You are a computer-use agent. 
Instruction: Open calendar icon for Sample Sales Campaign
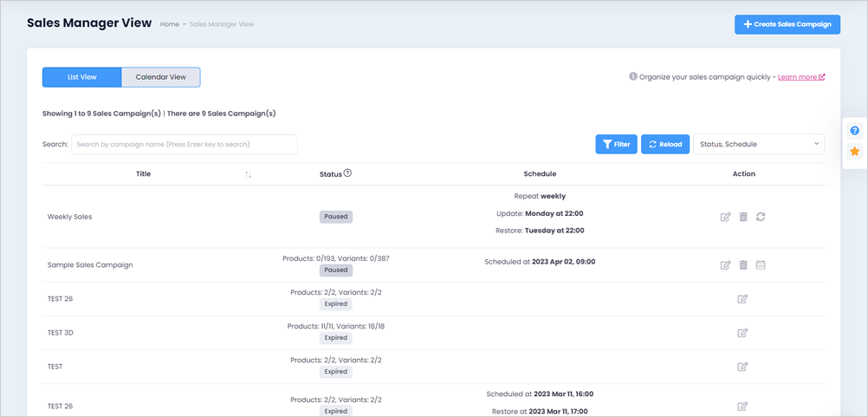click(761, 265)
